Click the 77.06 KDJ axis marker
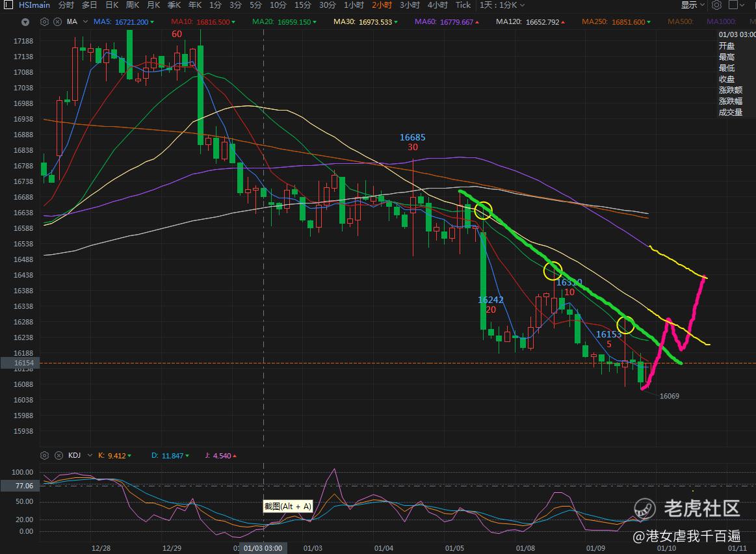Image resolution: width=756 pixels, height=554 pixels. (x=20, y=486)
